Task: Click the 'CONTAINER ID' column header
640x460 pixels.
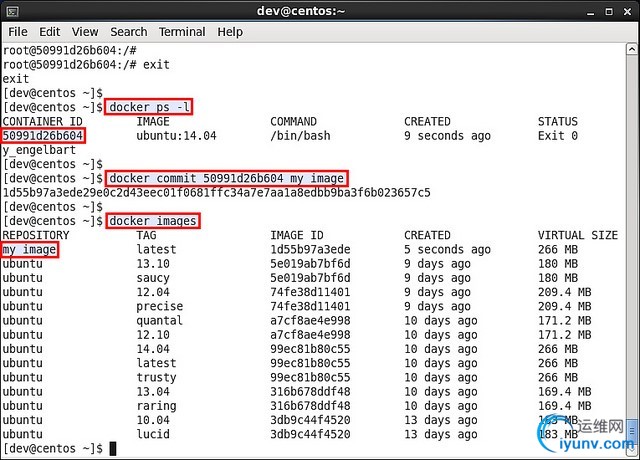Action: coord(42,122)
